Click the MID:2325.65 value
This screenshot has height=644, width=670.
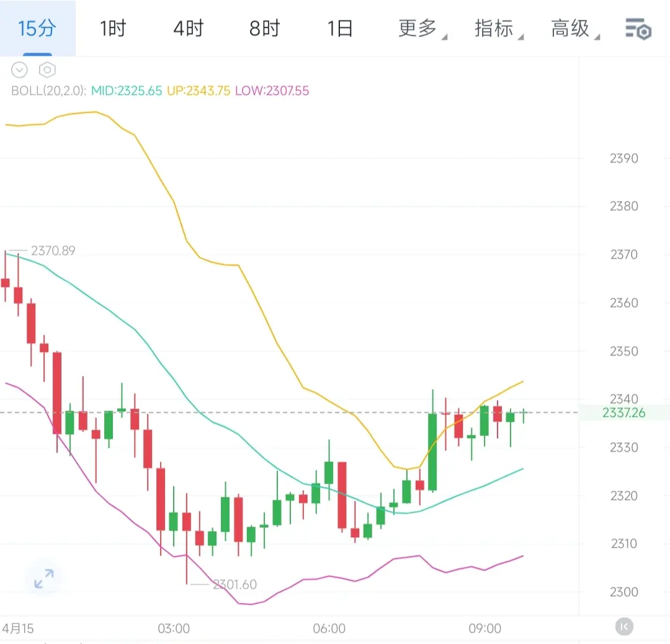(x=127, y=91)
